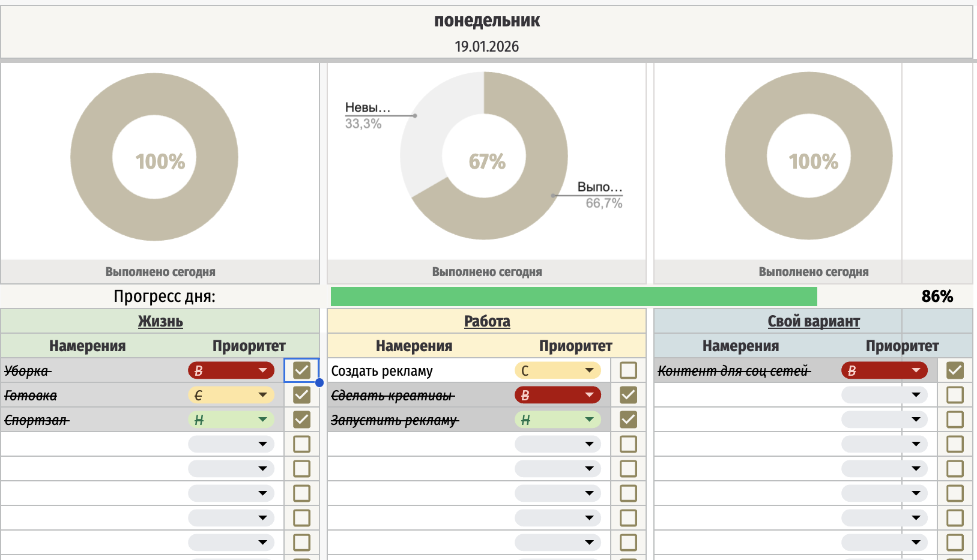Open the Работа section header link

(487, 322)
